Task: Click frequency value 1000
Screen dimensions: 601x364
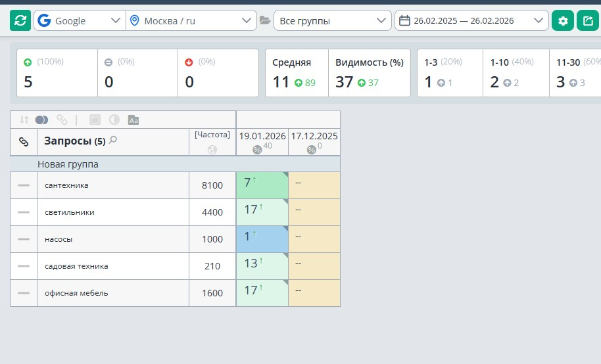Action: (212, 239)
